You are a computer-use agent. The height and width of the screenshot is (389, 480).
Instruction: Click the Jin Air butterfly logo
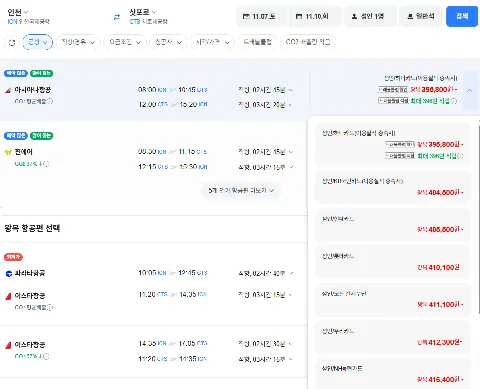click(x=8, y=152)
